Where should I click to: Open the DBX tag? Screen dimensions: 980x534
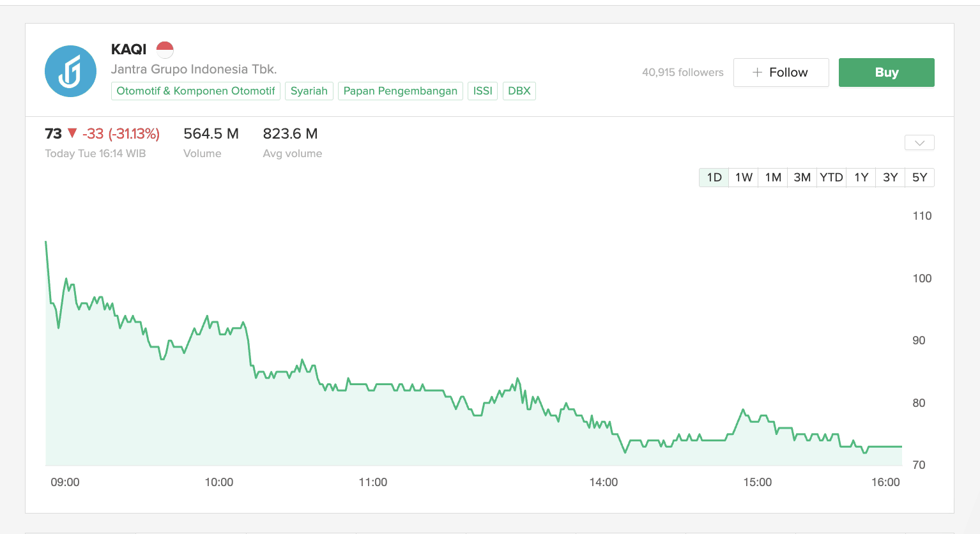(x=519, y=91)
